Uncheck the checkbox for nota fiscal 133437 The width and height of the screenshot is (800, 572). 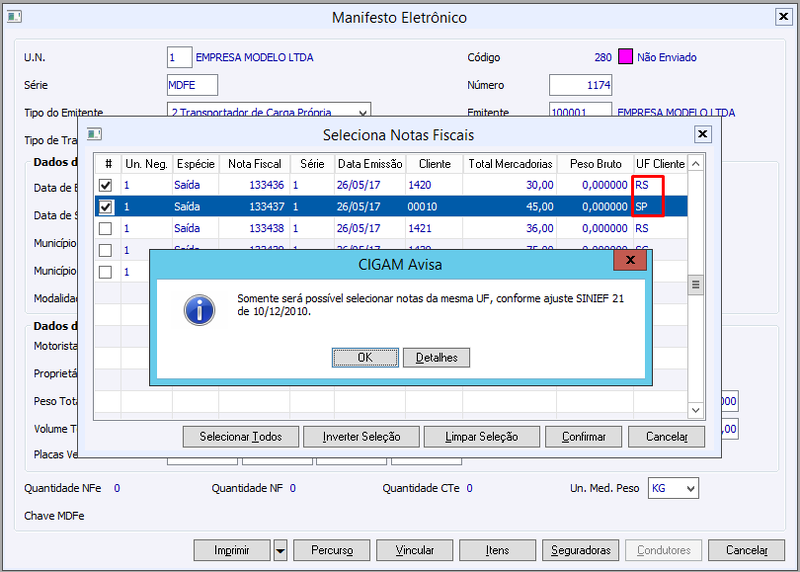coord(106,207)
